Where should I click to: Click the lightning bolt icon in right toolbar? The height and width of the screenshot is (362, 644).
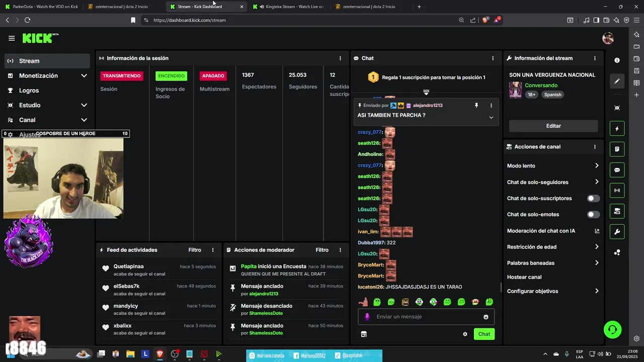pyautogui.click(x=617, y=128)
